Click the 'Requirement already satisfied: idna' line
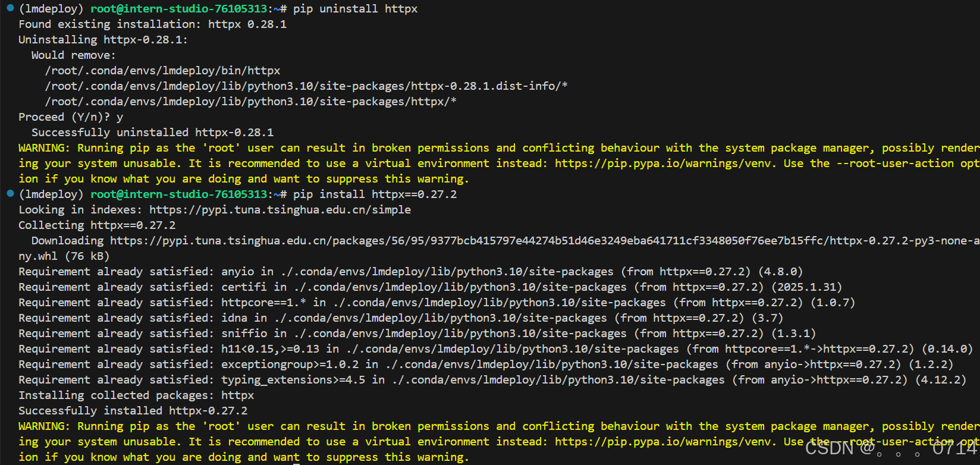The image size is (980, 465). (401, 318)
